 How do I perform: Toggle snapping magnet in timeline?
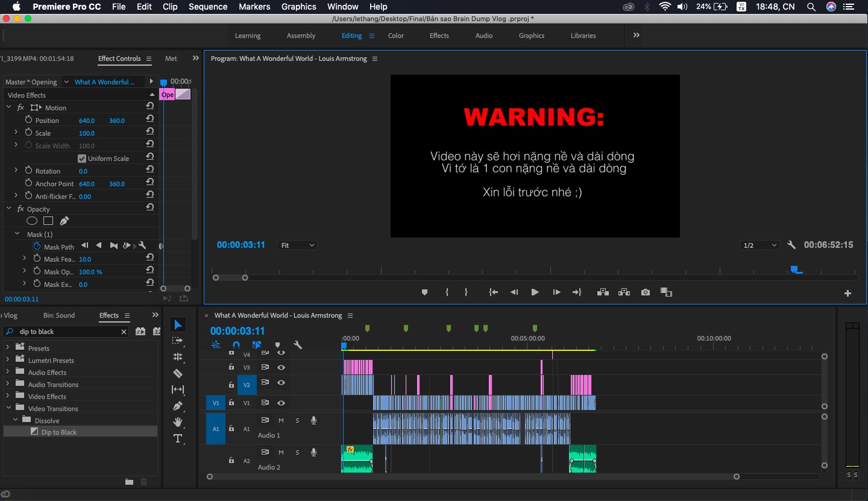tap(236, 345)
